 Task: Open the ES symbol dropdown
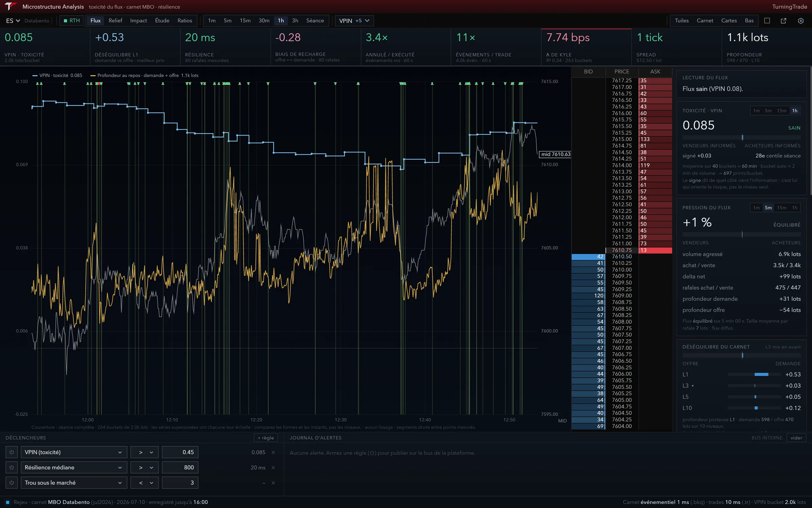[x=13, y=21]
